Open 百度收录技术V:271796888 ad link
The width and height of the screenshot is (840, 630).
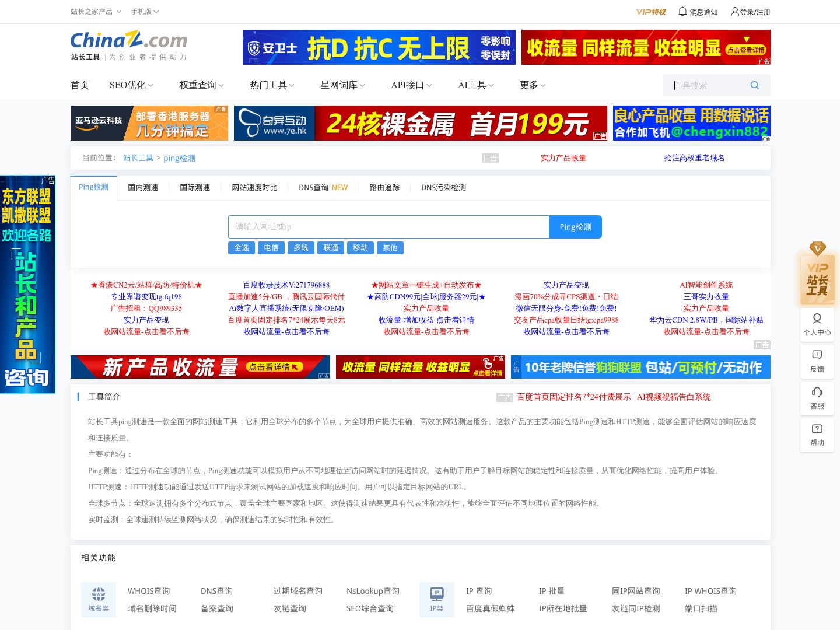coord(286,285)
